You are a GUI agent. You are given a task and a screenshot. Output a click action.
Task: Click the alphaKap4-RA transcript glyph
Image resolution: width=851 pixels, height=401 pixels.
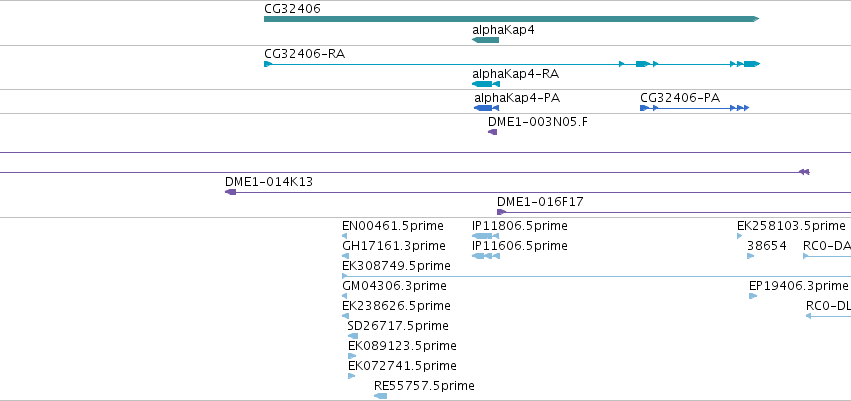coord(486,84)
